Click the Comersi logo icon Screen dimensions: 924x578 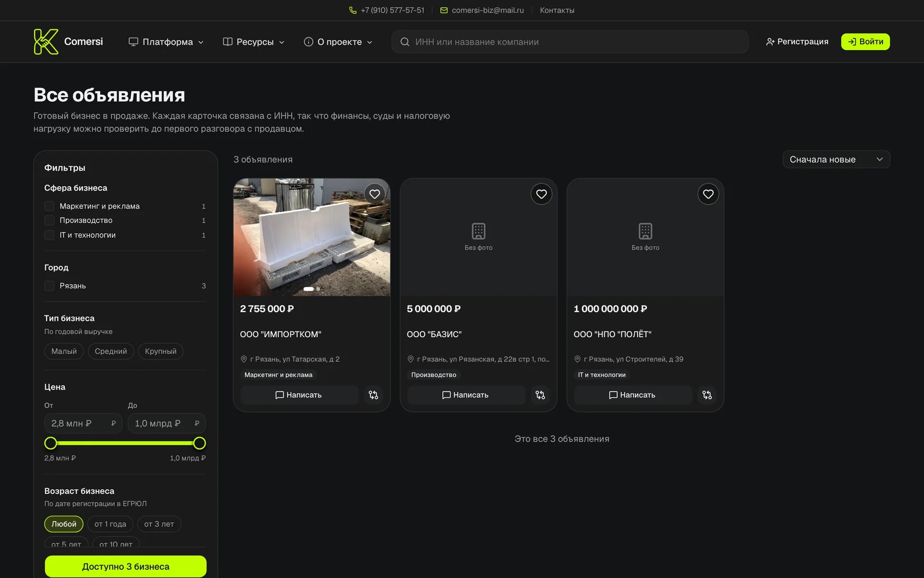pos(46,41)
